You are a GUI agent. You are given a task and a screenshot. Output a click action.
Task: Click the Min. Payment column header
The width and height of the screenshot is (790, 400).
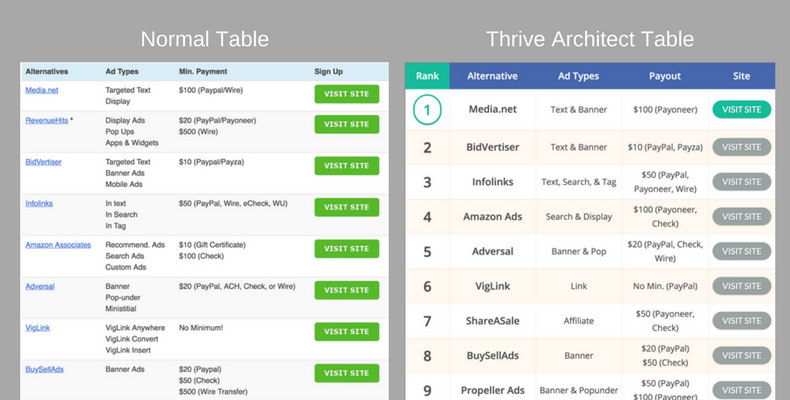click(x=203, y=72)
